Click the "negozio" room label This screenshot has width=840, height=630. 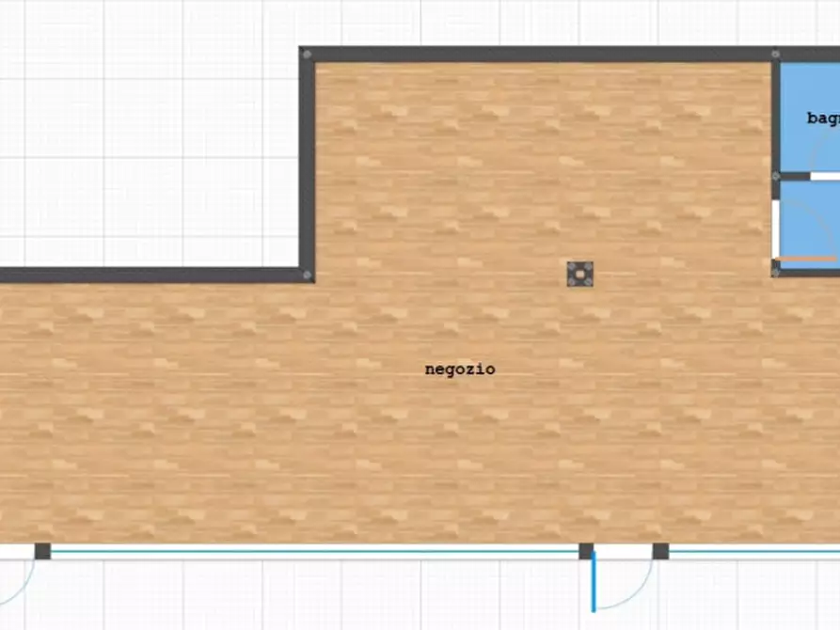460,370
